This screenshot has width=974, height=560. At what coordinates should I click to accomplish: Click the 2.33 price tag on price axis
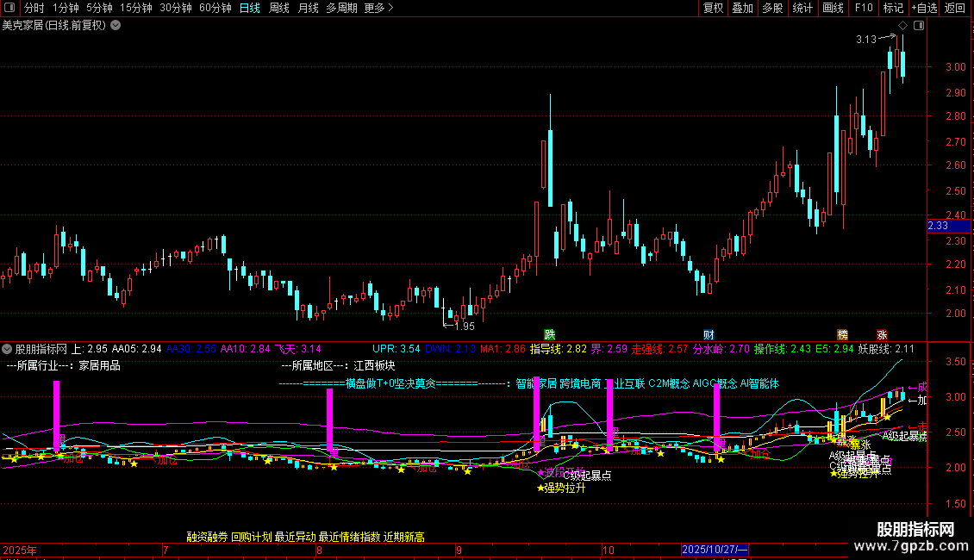[x=948, y=226]
